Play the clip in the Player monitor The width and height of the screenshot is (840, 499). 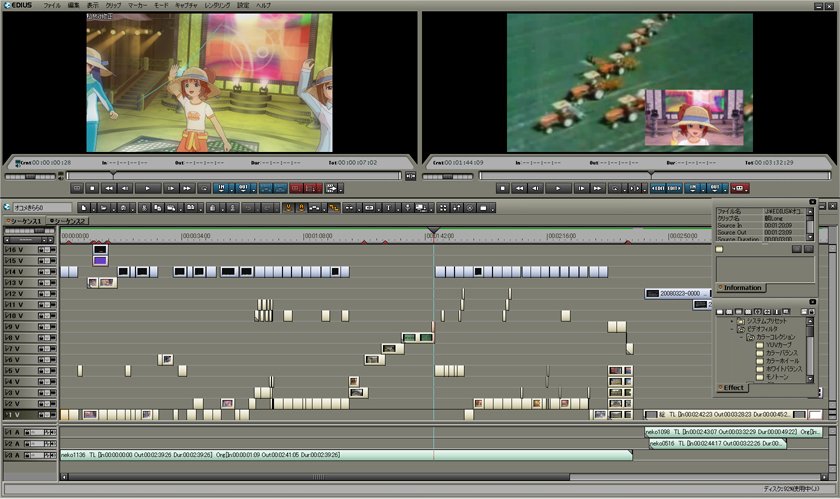coord(148,188)
